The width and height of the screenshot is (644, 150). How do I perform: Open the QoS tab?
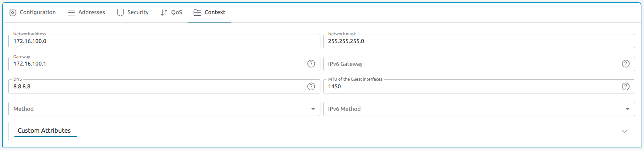click(176, 13)
